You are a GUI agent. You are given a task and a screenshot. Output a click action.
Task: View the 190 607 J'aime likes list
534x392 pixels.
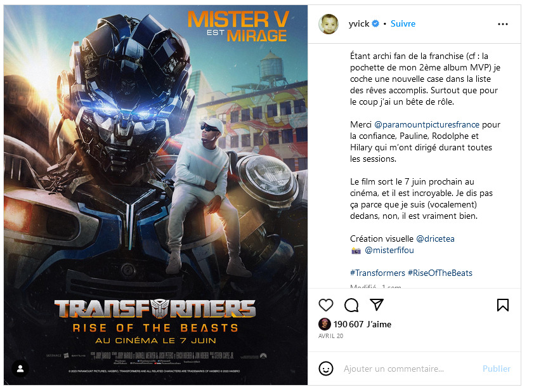click(362, 324)
